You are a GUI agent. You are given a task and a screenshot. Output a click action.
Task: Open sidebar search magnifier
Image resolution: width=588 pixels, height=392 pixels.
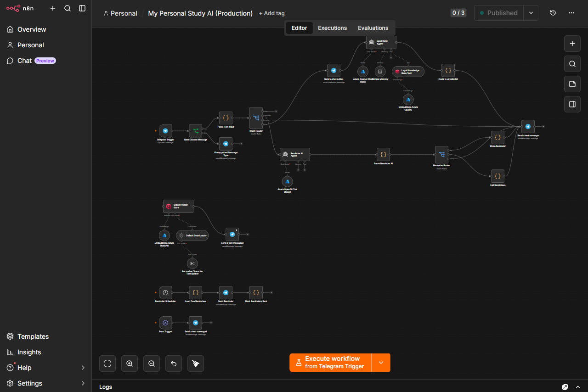[x=68, y=8]
